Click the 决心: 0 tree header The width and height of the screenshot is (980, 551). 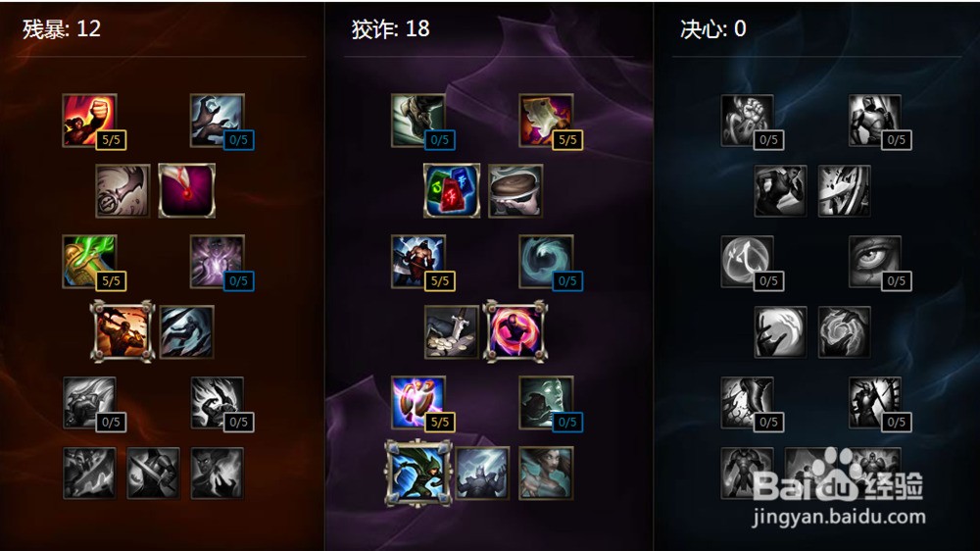click(713, 28)
